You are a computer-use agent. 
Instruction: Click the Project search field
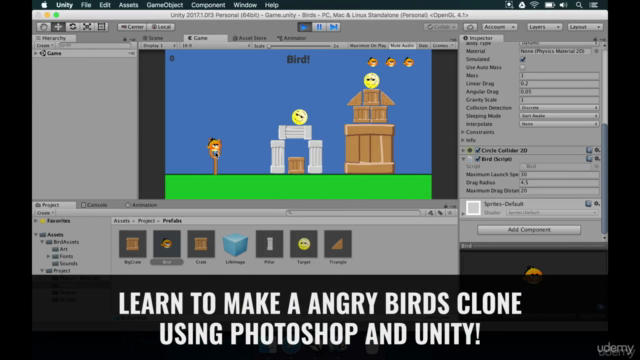pos(353,213)
